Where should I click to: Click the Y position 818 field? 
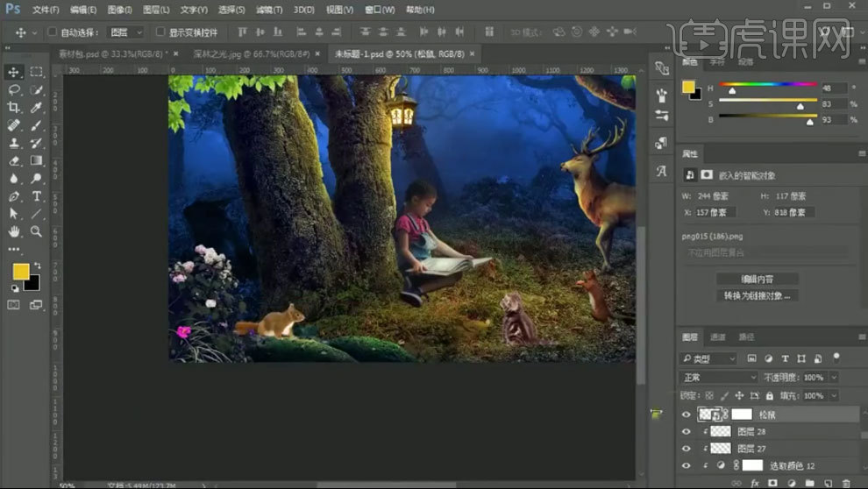(794, 212)
